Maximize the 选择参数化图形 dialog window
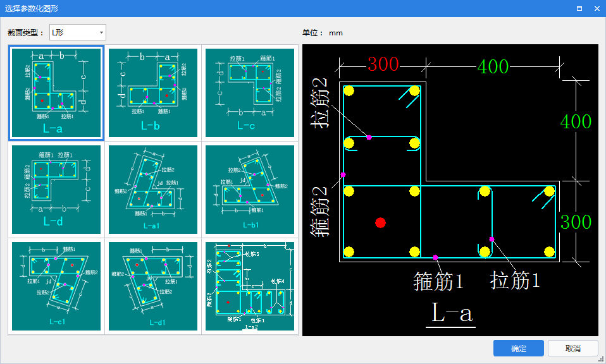606x364 pixels. tap(579, 8)
